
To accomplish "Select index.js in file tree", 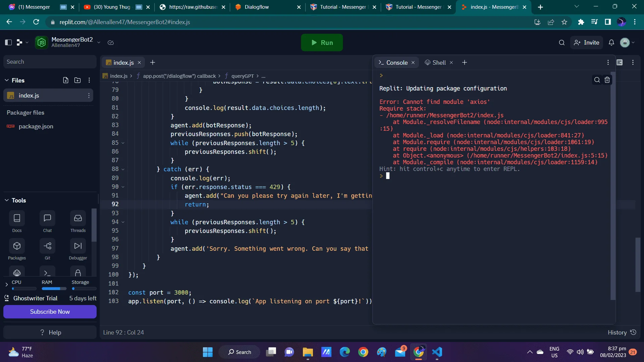I will click(48, 96).
